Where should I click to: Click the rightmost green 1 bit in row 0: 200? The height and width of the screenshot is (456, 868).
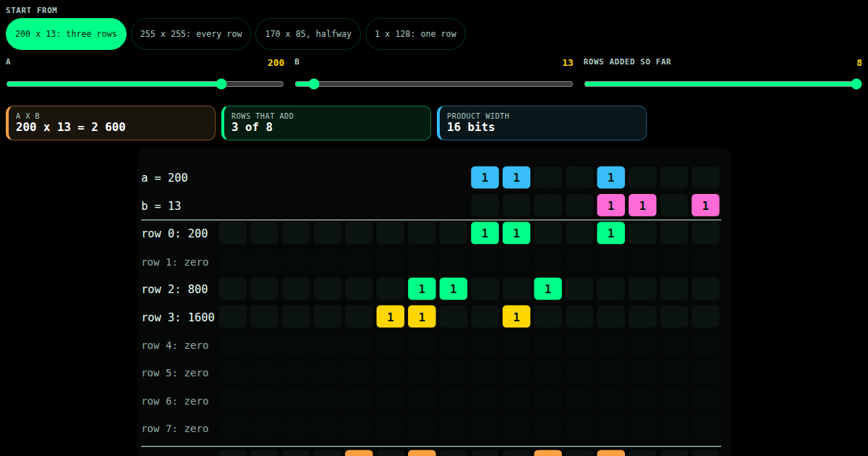click(x=611, y=233)
